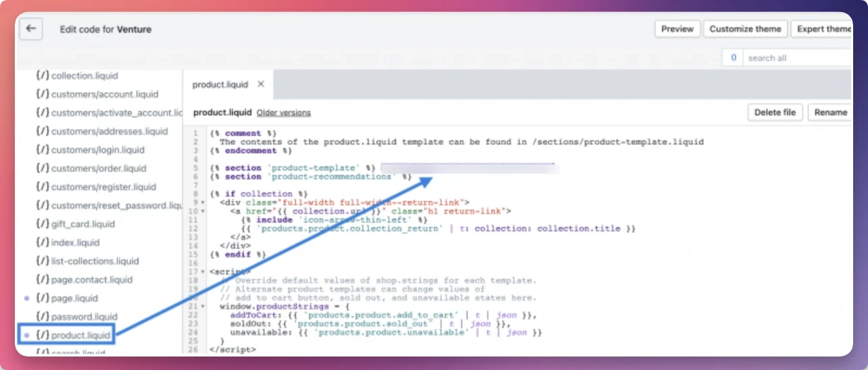Collapse code fold arrow at line 10
Screen dimensions: 868x370
coord(203,211)
